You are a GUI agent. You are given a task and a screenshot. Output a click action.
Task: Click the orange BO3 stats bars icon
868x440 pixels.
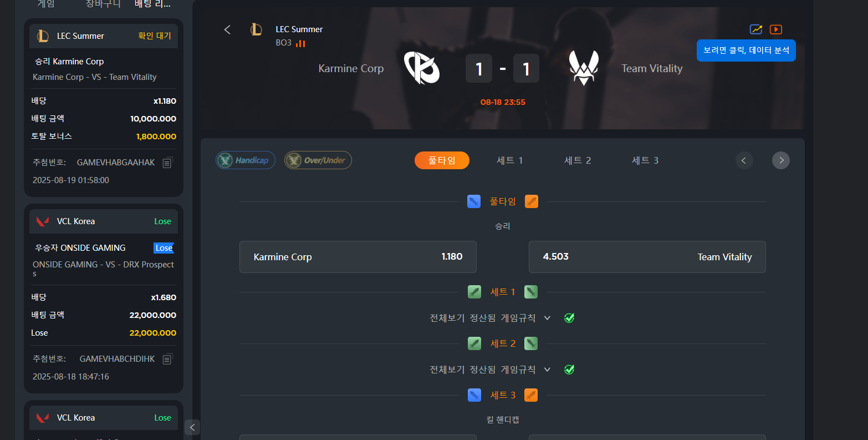point(300,43)
